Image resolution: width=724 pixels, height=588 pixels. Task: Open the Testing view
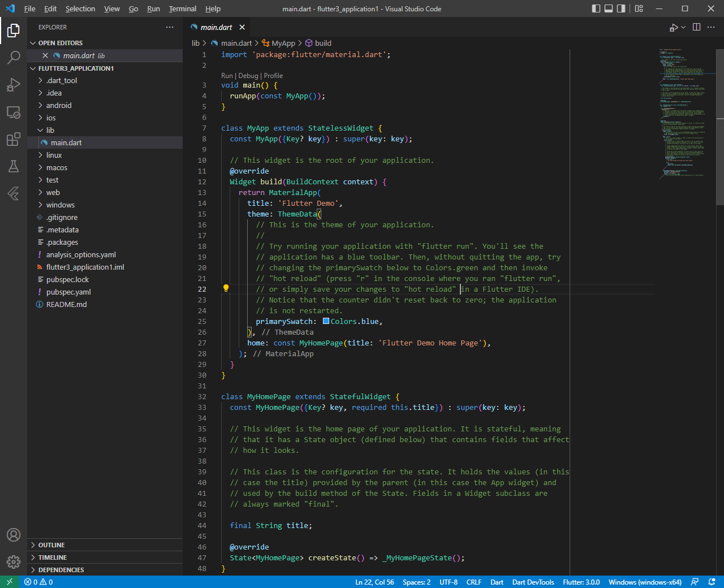pyautogui.click(x=14, y=166)
